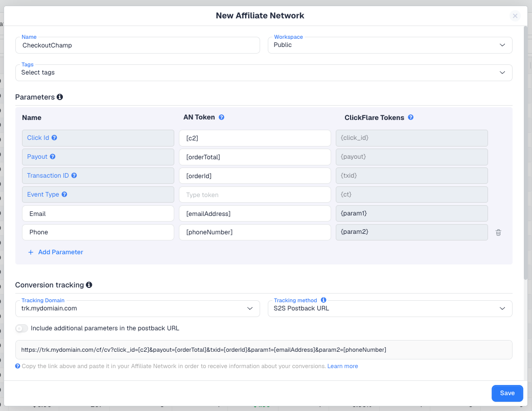Close the New Affiliate Network dialog
532x411 pixels.
click(x=515, y=16)
